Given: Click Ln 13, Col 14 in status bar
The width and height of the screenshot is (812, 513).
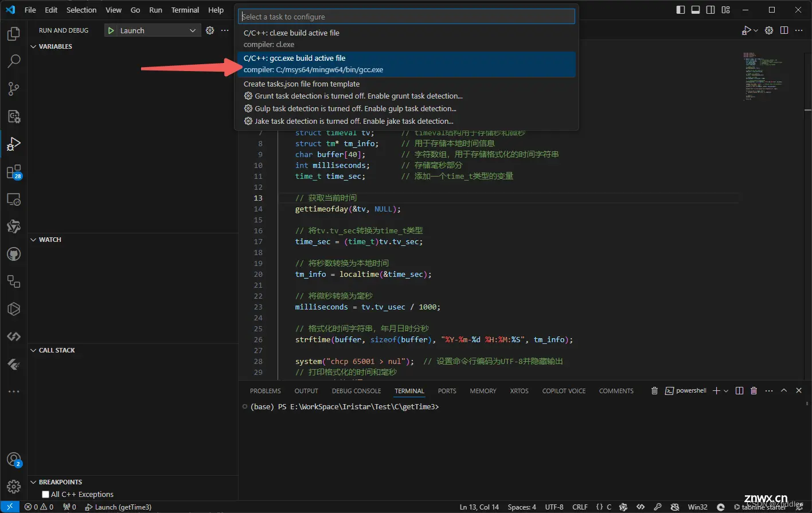Looking at the screenshot, I should [x=479, y=507].
